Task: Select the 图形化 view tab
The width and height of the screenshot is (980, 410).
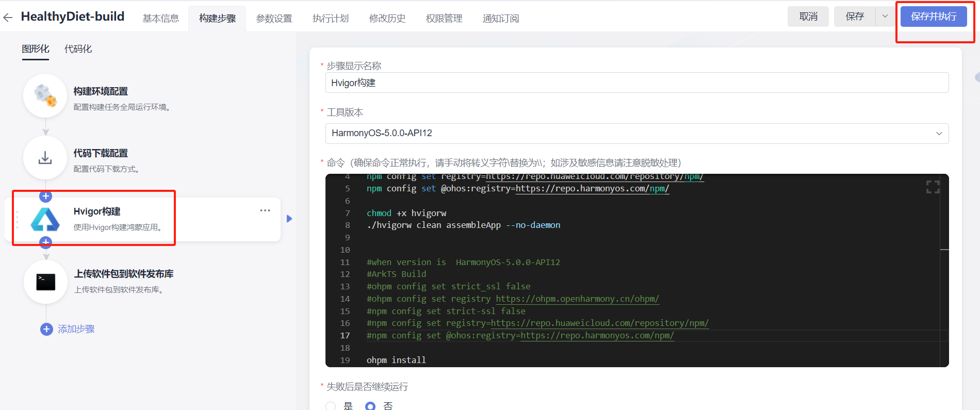Action: [x=36, y=49]
